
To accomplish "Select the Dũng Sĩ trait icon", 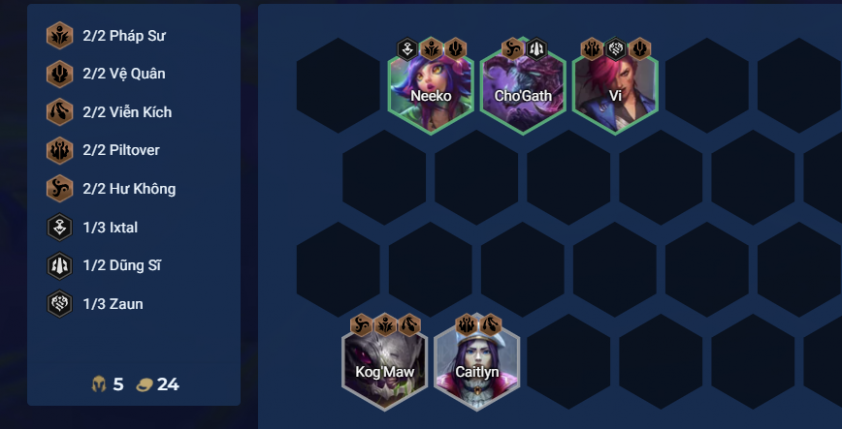I will click(60, 266).
